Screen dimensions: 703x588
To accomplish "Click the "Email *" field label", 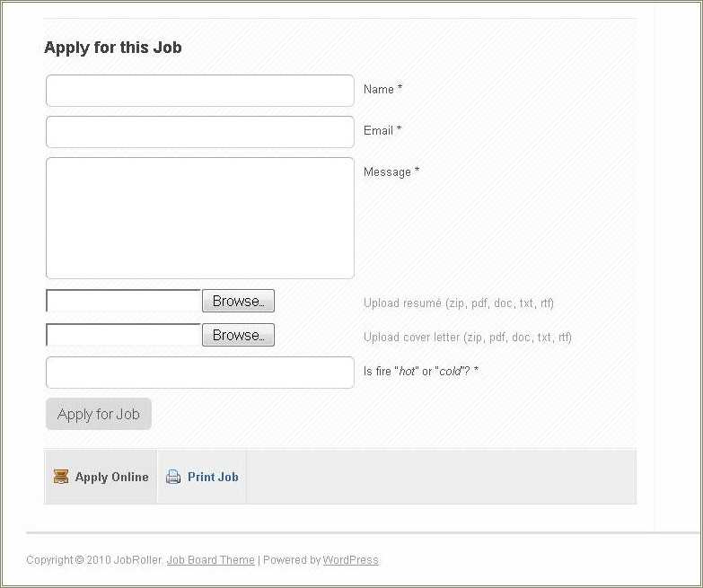I will pyautogui.click(x=382, y=131).
